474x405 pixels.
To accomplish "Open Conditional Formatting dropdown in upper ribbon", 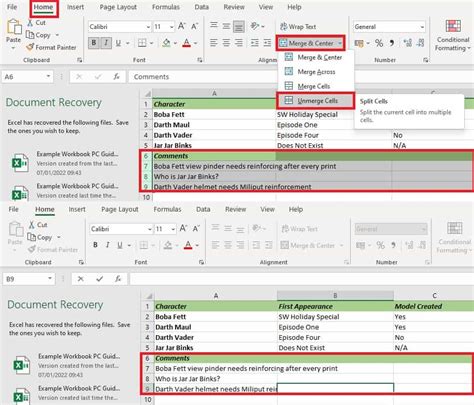I will coord(453,35).
